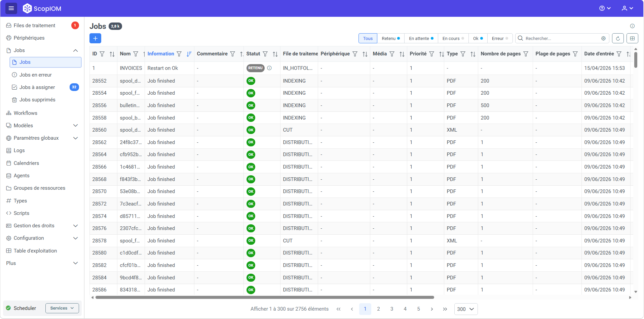Toggle the hamburger menu in header
644x319 pixels.
point(11,8)
